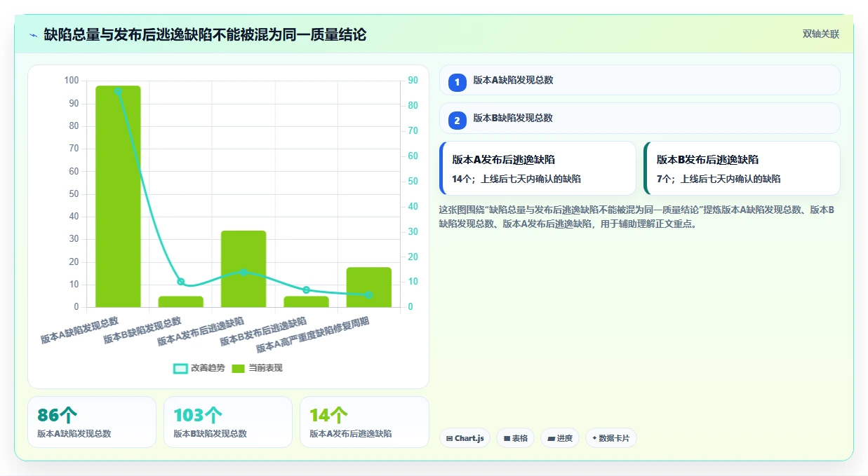Click the text 7个；上线后七天内确认的缺陷
Image resolution: width=868 pixels, height=476 pixels.
719,179
